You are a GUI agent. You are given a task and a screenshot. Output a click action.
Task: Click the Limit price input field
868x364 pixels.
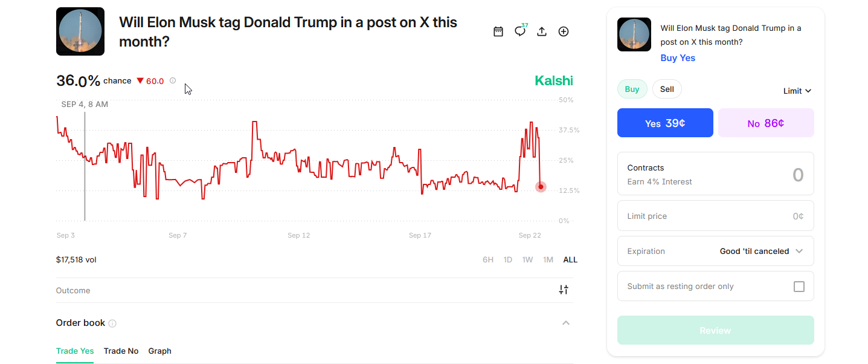tap(715, 216)
